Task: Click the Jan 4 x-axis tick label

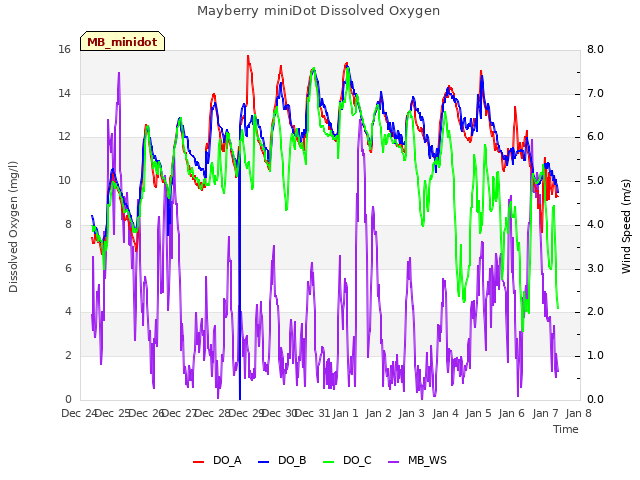Action: [x=445, y=413]
